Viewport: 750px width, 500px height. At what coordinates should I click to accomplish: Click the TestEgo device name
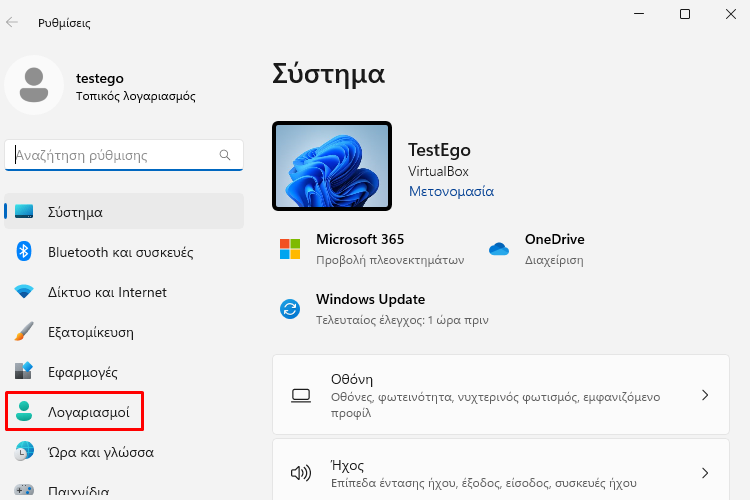[439, 150]
